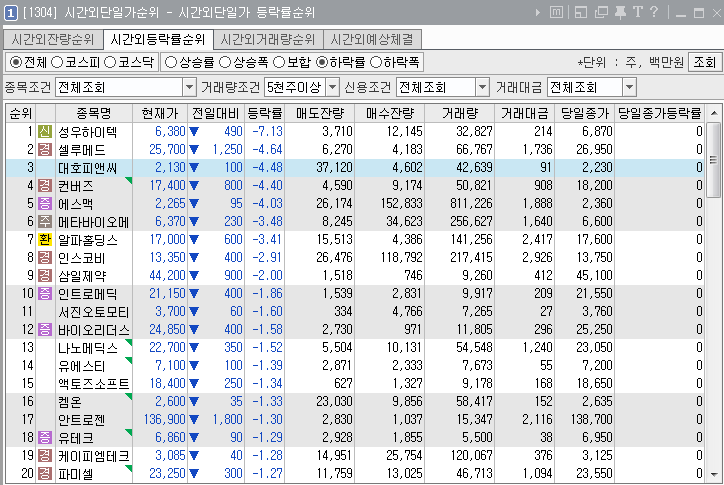This screenshot has height=485, width=724.
Task: Click the T font icon in title bar
Action: point(638,12)
